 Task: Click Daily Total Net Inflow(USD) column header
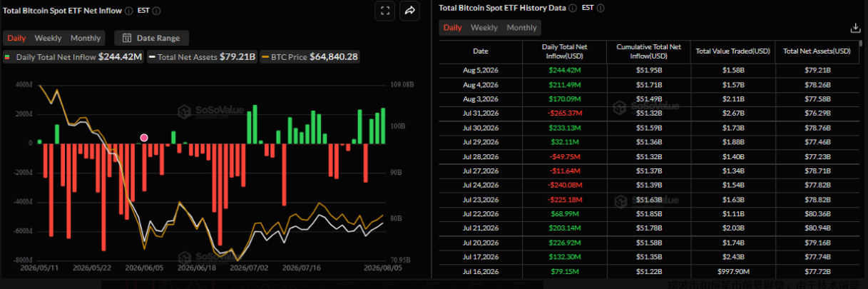tap(565, 51)
